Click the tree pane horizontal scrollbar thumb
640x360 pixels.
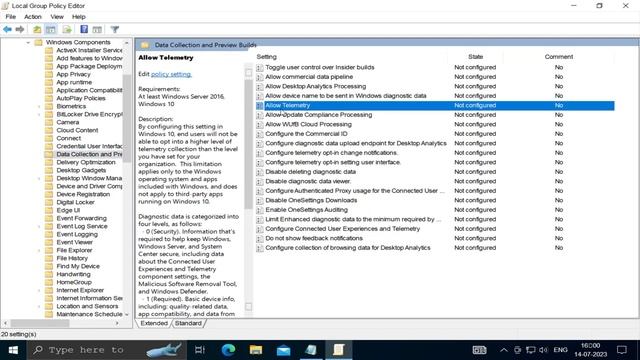tap(40, 323)
